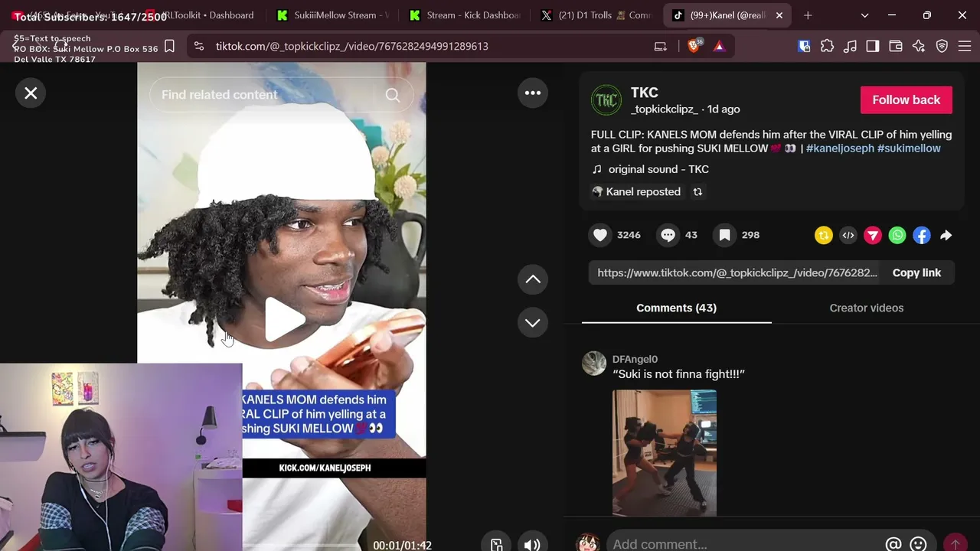
Task: Post comment with the red arrow button
Action: pos(955,544)
